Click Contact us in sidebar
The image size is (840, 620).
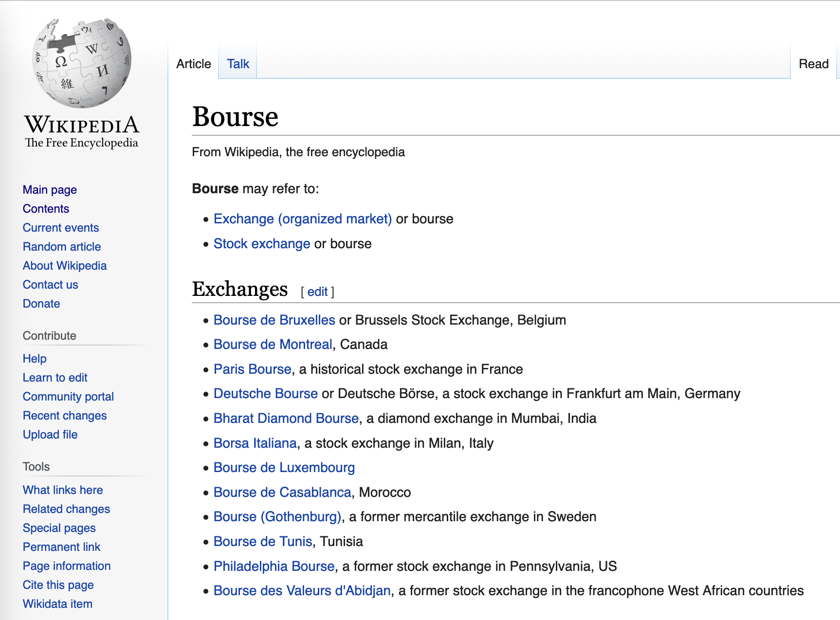[51, 285]
